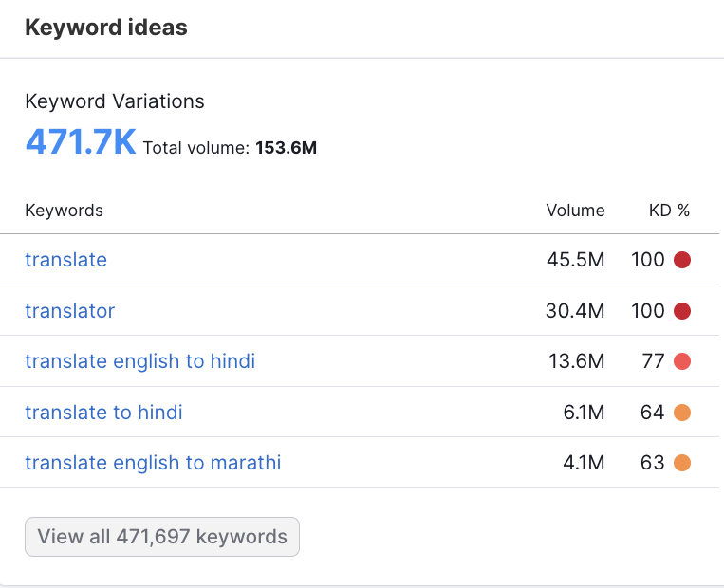Click the red KD dot for translate
724x588 pixels.
click(x=681, y=260)
